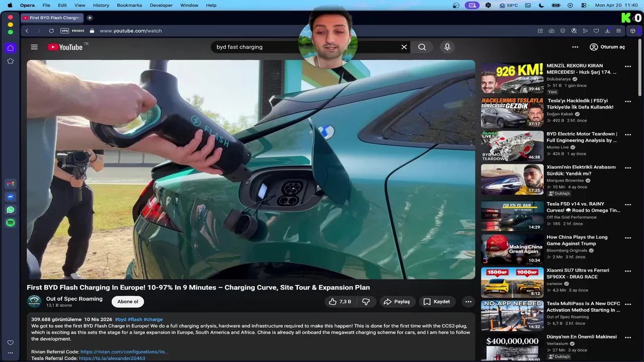Open How China Plays the Long Game title
Screen dimensions: 644x362
[577, 240]
